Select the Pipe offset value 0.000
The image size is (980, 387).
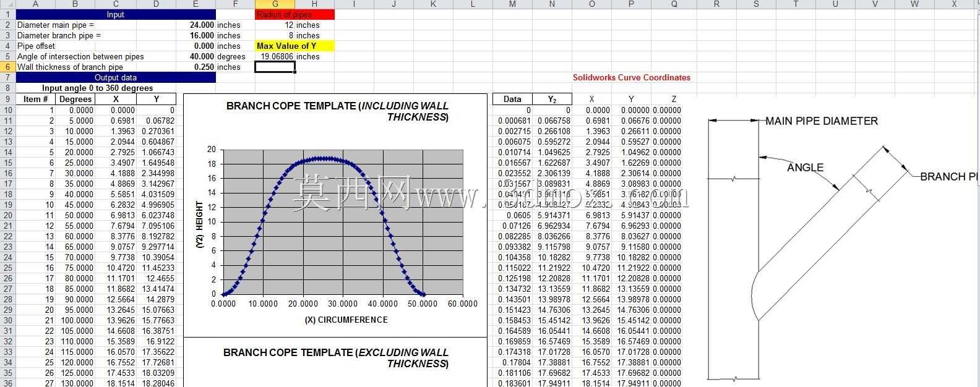196,46
